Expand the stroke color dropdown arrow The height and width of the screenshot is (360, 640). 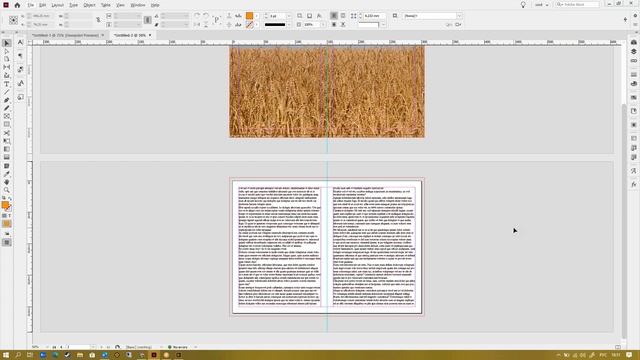(257, 25)
